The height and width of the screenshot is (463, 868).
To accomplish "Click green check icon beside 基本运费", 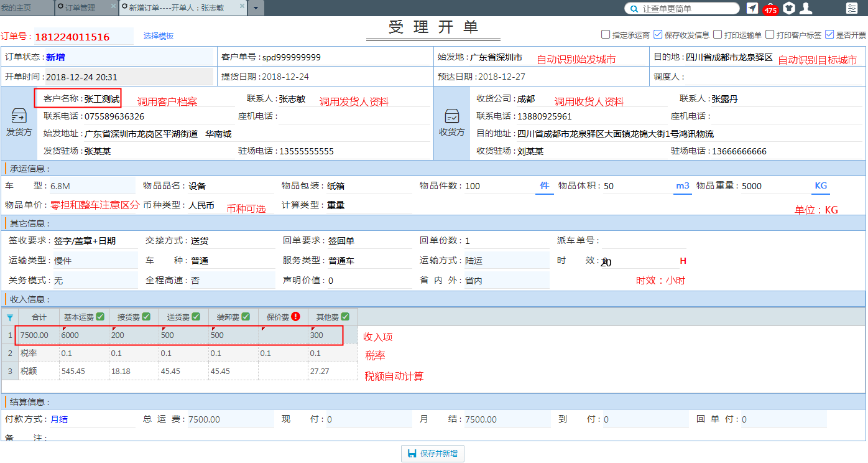I will coord(100,316).
